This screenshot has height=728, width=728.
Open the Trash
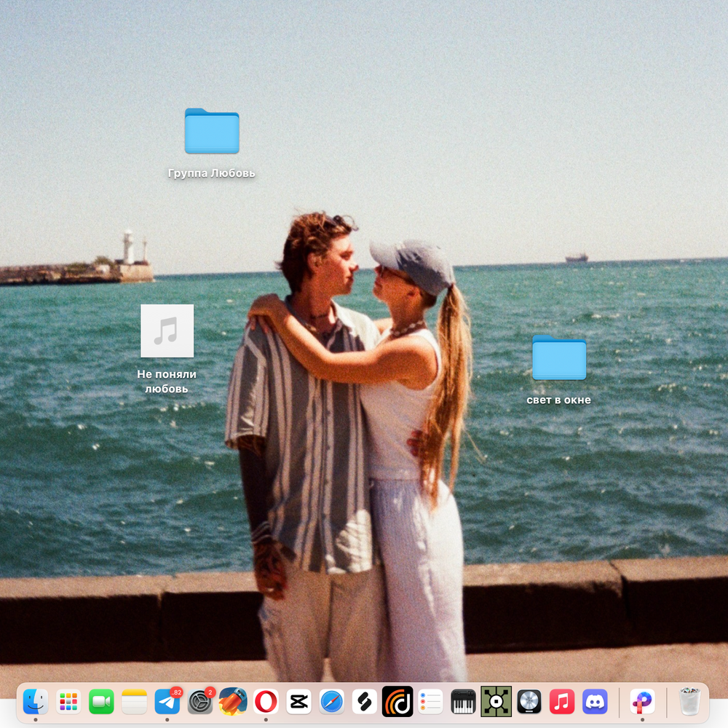click(x=689, y=702)
